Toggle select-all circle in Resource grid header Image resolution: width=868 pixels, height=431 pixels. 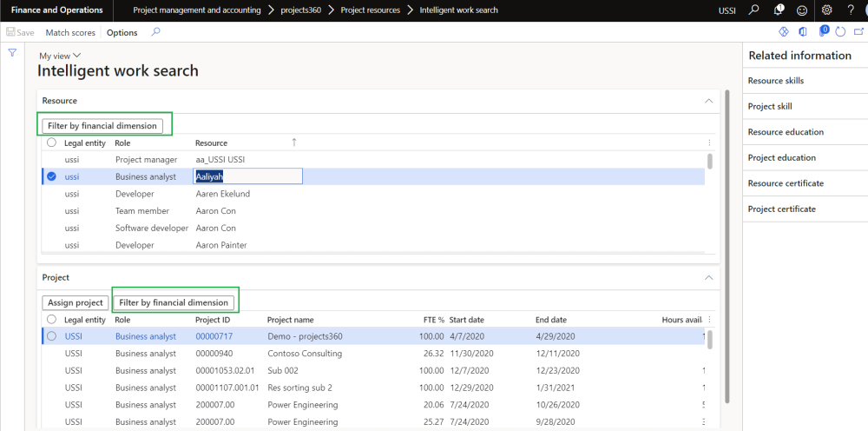51,143
